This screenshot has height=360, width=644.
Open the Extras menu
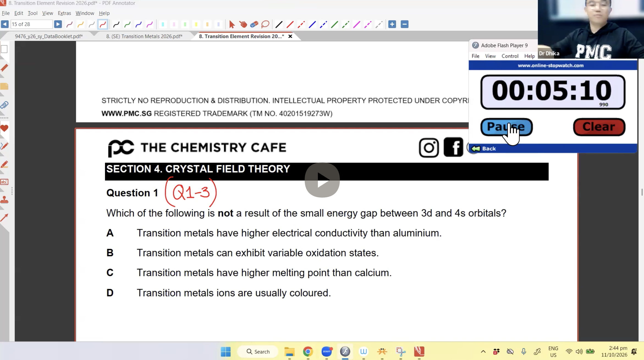[64, 13]
